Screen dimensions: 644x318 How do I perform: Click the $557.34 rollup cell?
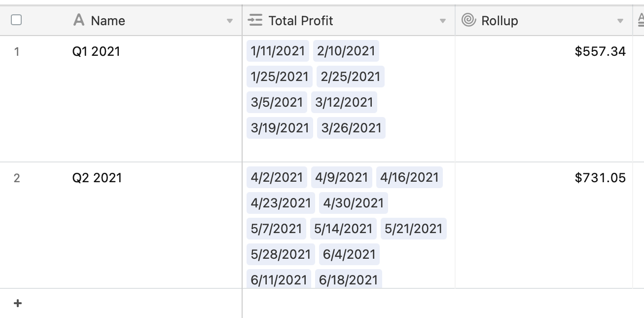(x=543, y=99)
